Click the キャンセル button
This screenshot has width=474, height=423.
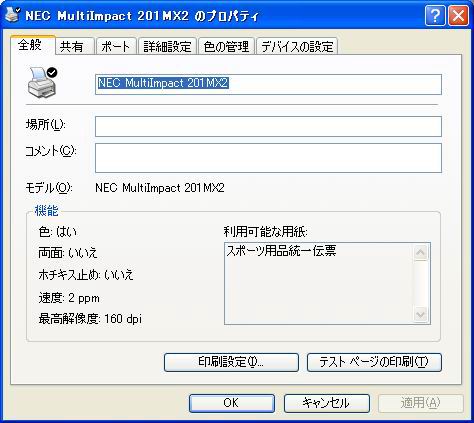point(327,403)
